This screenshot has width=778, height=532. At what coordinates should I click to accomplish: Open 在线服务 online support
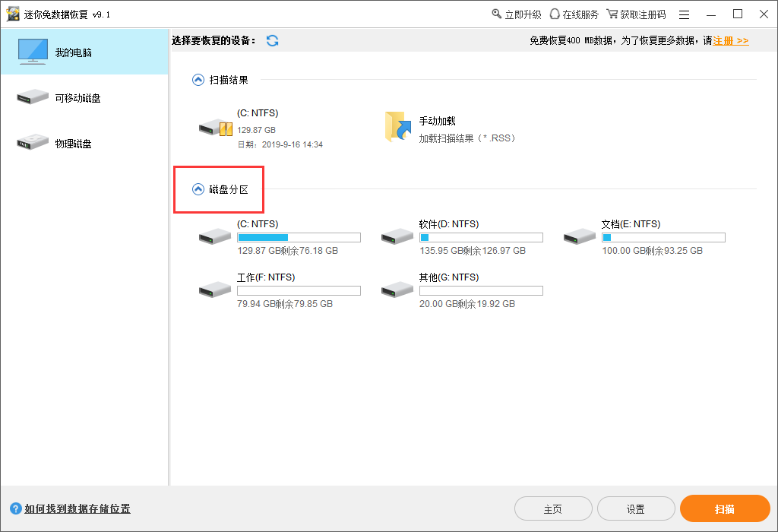tap(574, 14)
